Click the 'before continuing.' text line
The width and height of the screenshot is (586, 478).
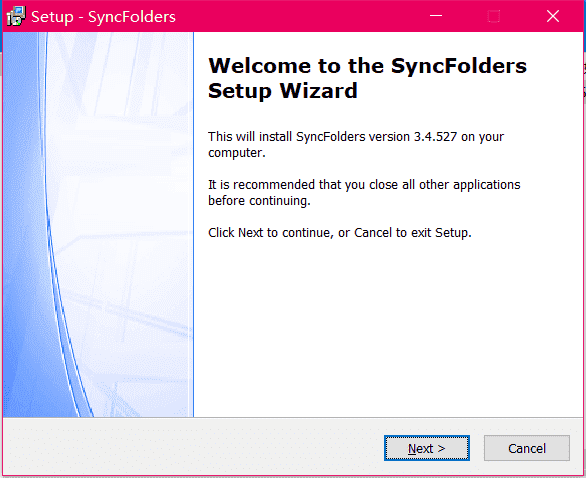[259, 201]
